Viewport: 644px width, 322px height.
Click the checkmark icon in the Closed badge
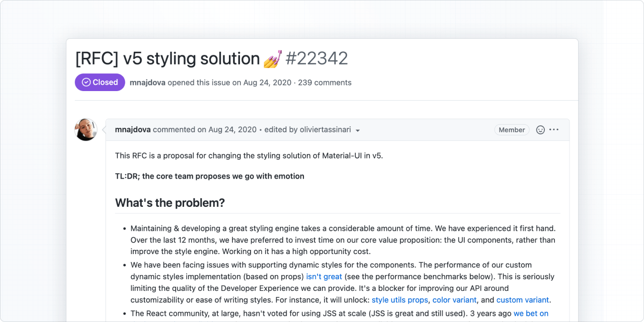[x=86, y=82]
